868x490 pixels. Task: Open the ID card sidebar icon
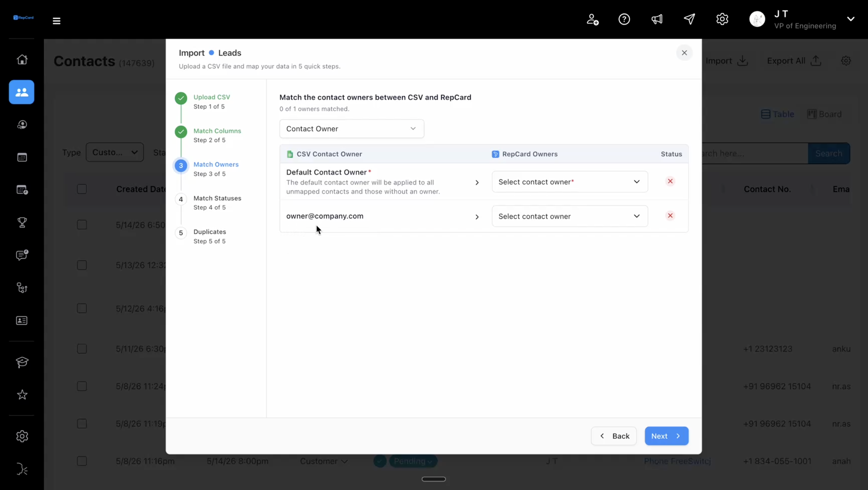pyautogui.click(x=22, y=321)
